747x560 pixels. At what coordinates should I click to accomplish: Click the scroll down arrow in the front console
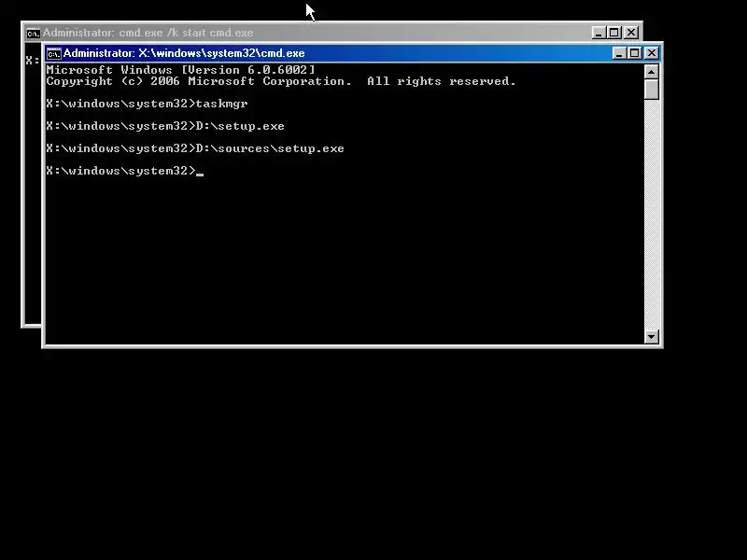tap(651, 337)
